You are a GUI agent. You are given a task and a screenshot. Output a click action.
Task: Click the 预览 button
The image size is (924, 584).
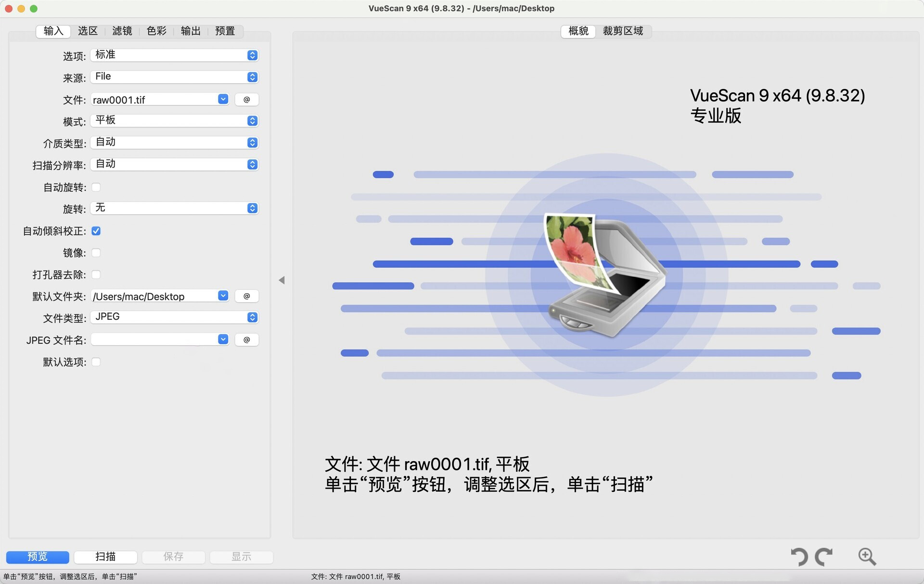[38, 557]
